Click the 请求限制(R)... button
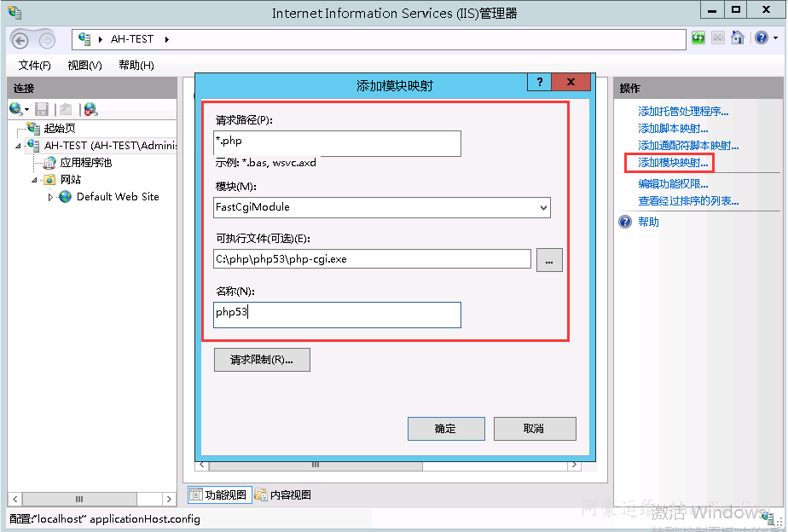Viewport: 788px width, 532px height. coord(262,360)
